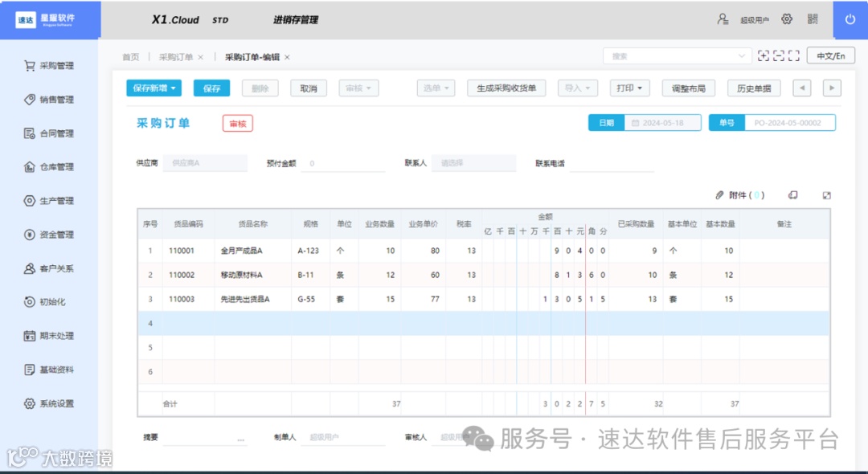Expand the table with the maximize icon
This screenshot has width=868, height=474.
pos(826,195)
